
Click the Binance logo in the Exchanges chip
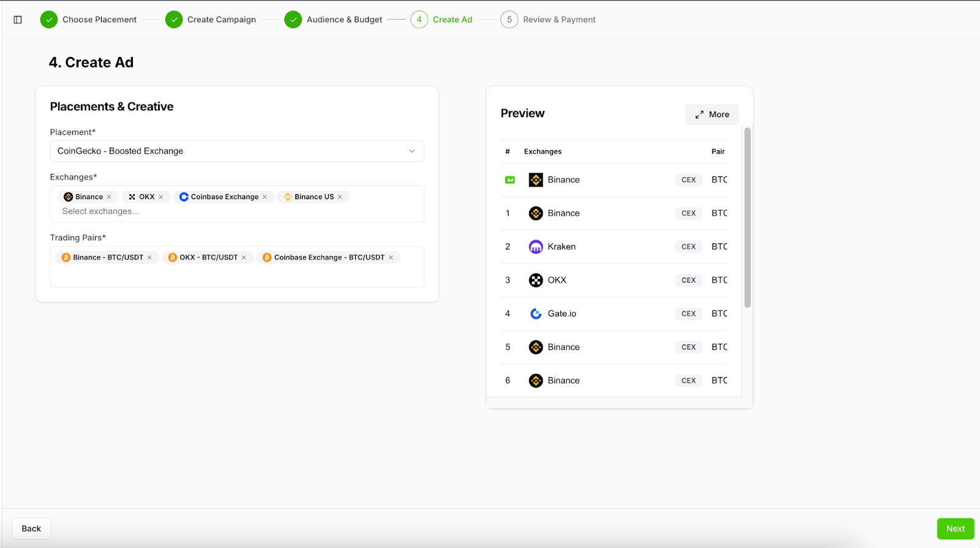pos(69,197)
